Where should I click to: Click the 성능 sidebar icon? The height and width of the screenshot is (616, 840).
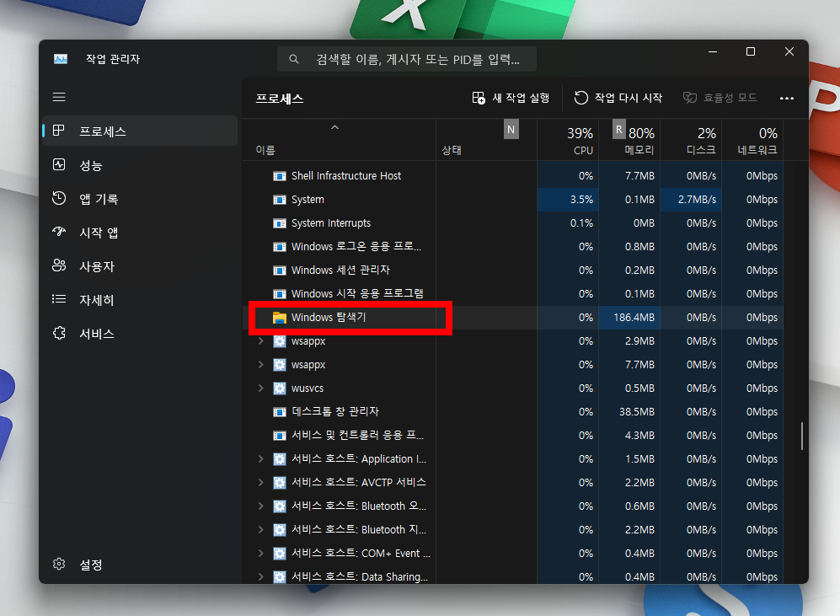(x=59, y=165)
